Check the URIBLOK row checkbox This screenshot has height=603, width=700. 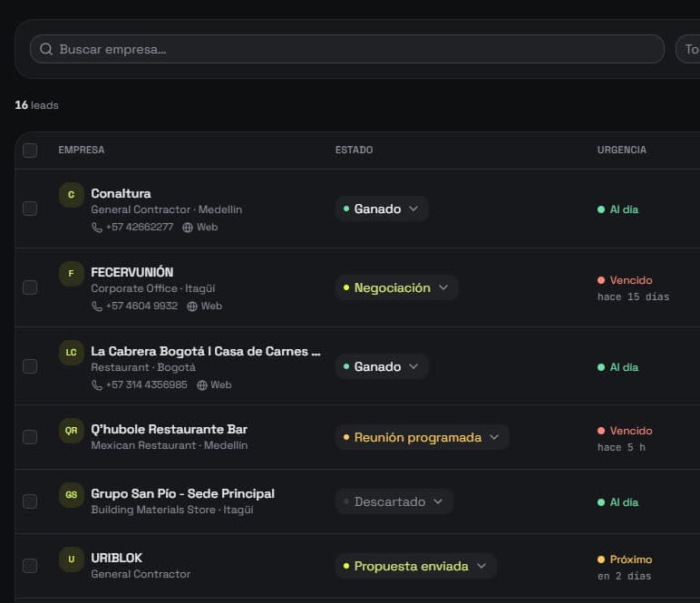(30, 566)
